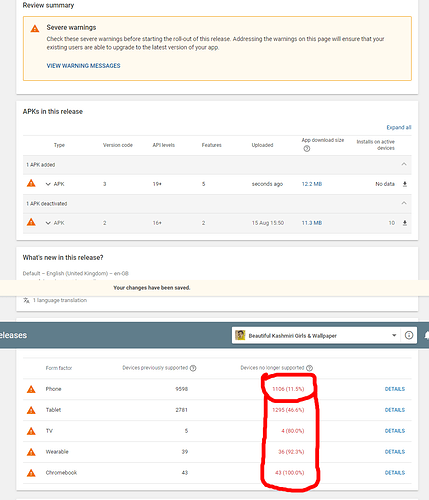Click Beautiful Kashmiri Girls app thumbnail
The height and width of the screenshot is (500, 429).
click(x=240, y=335)
